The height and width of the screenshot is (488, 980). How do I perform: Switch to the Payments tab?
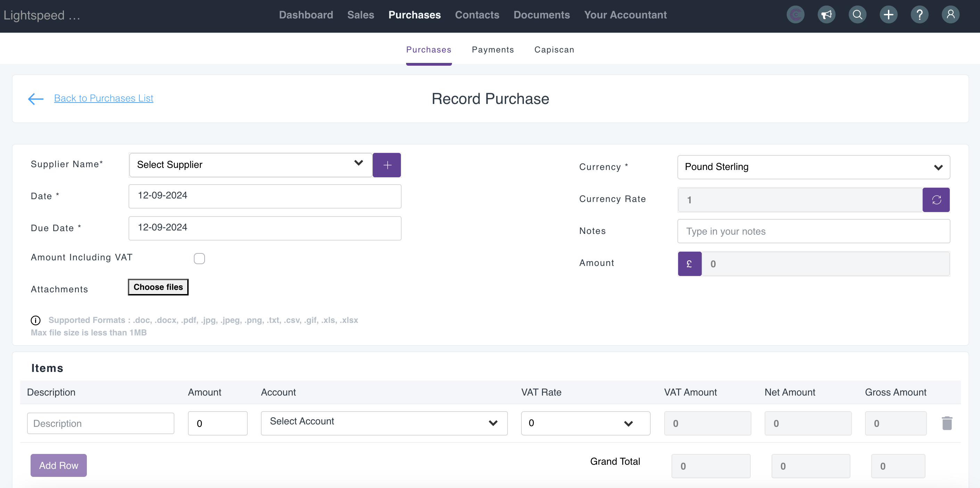coord(493,50)
